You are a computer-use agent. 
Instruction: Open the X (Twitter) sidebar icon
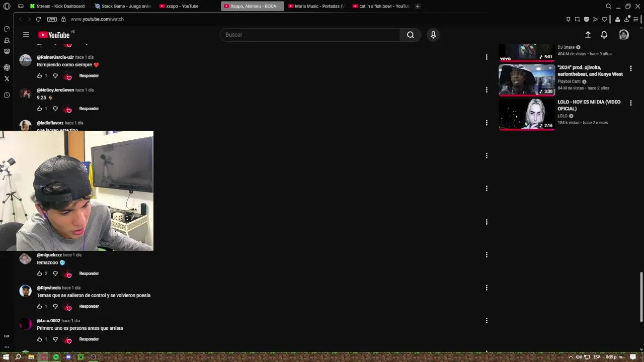[x=7, y=78]
